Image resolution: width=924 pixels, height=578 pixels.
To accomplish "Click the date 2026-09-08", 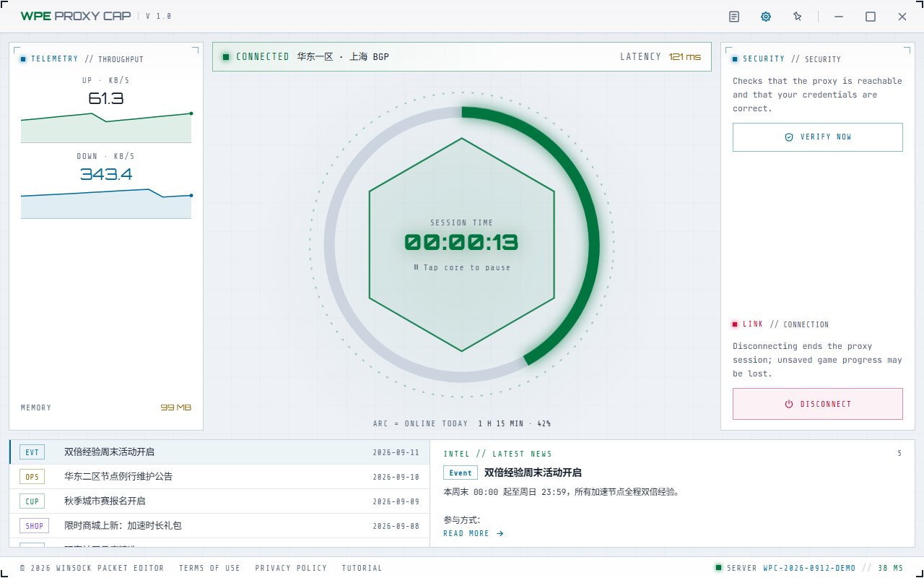I will point(396,527).
